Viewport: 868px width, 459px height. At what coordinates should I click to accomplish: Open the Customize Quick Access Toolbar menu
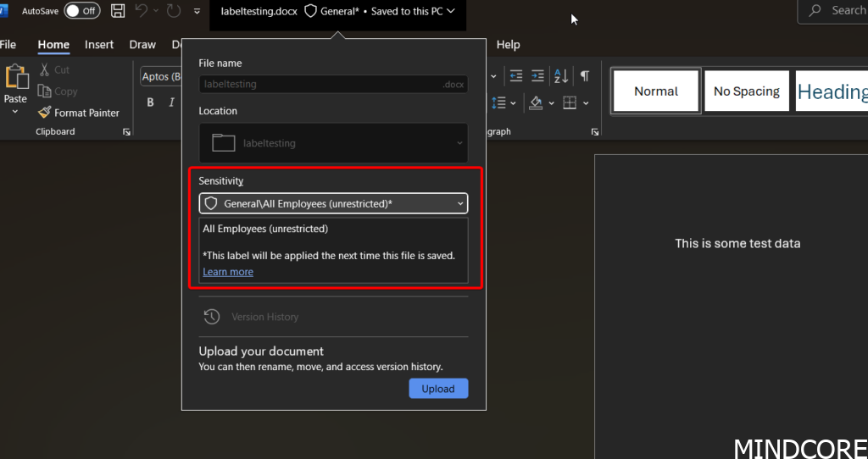(x=198, y=11)
